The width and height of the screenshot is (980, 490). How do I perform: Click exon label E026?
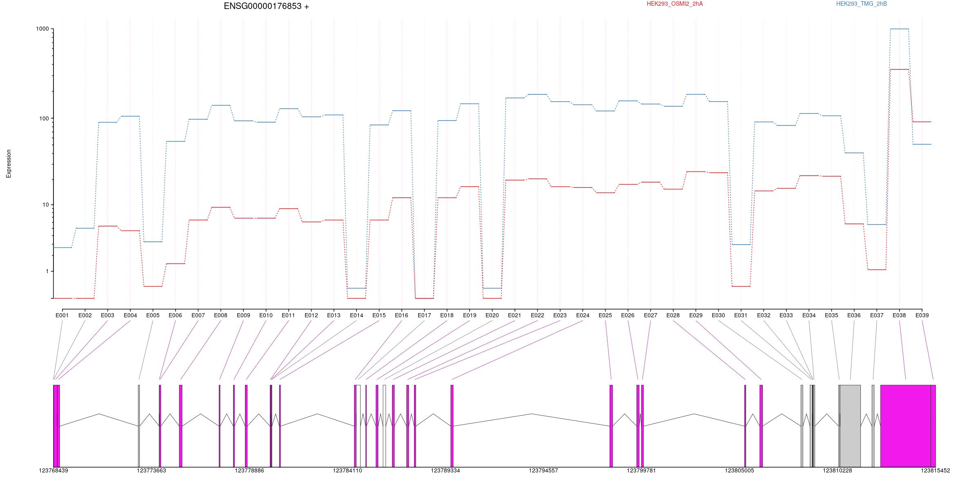(x=628, y=315)
